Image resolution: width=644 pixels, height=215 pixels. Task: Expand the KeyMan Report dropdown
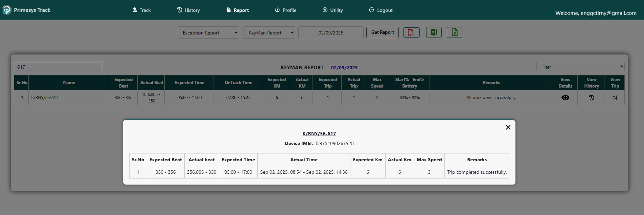[x=269, y=33]
